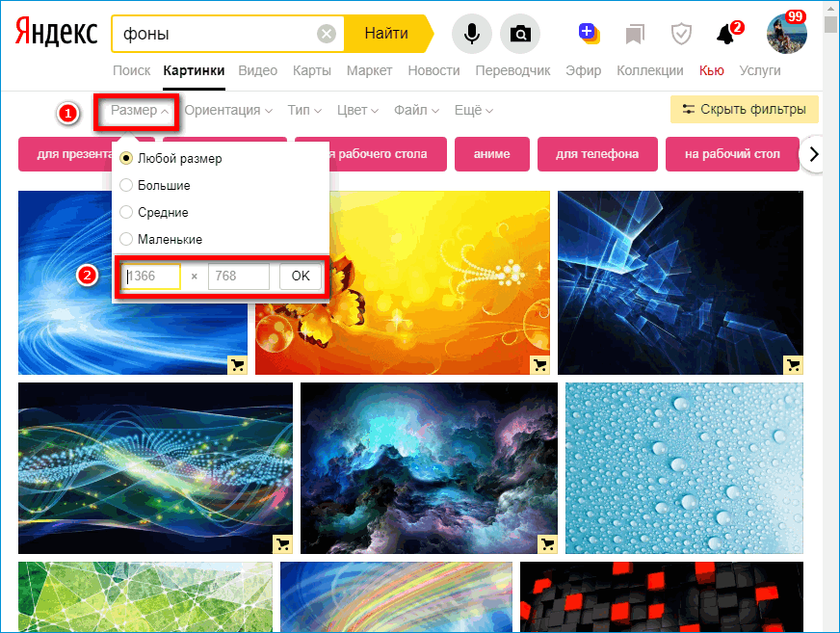Click the bookmark collections icon in header
The height and width of the screenshot is (633, 840).
[634, 35]
